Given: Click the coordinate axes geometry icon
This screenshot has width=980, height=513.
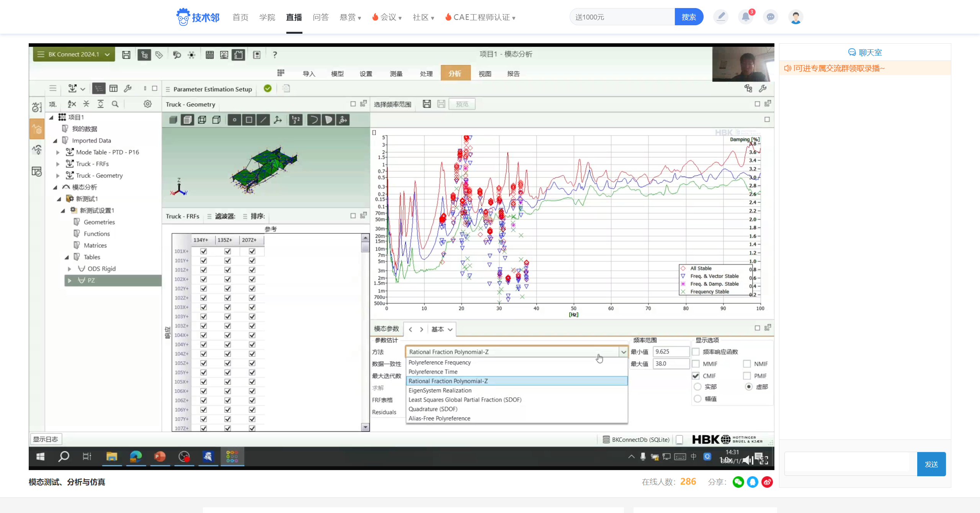Looking at the screenshot, I should coord(278,120).
